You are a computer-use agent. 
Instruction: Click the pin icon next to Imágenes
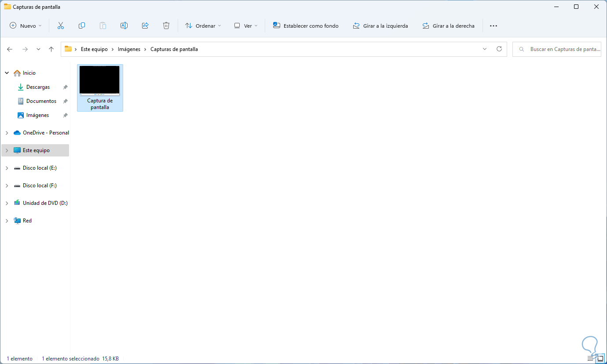point(65,115)
